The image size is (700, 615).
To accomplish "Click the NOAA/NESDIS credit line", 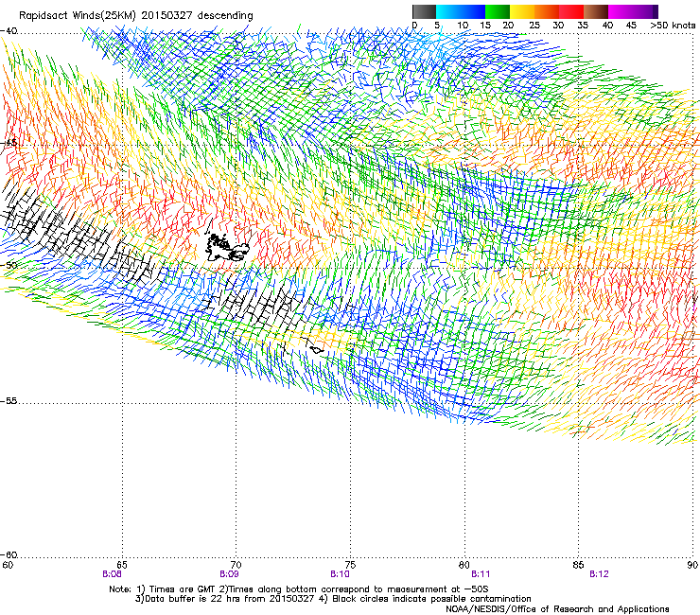I will 557,609.
